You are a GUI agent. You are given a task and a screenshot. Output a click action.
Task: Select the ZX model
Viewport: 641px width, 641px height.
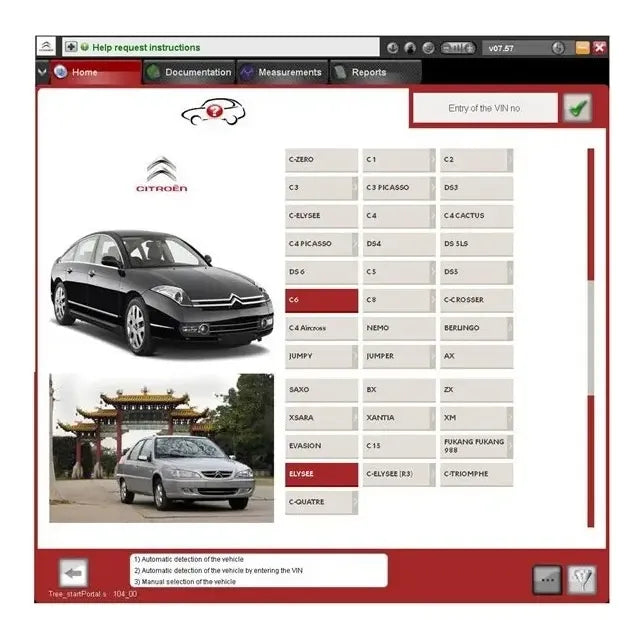pyautogui.click(x=476, y=390)
